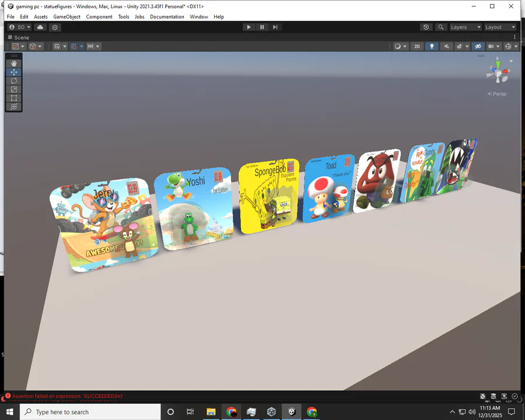Open the Windows Start menu

10,412
